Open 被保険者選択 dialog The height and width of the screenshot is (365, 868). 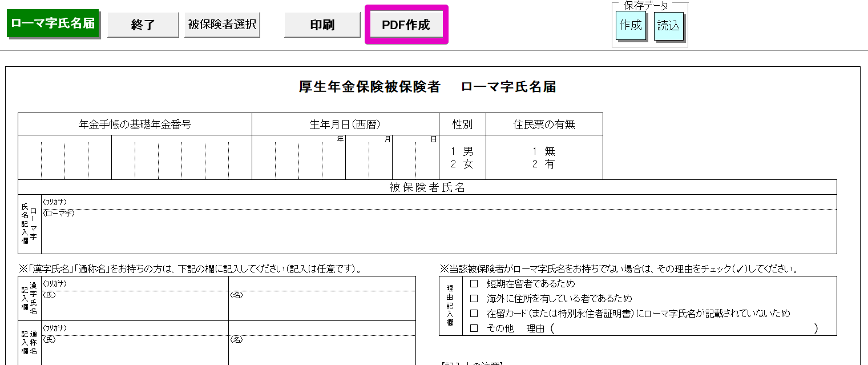tap(222, 25)
